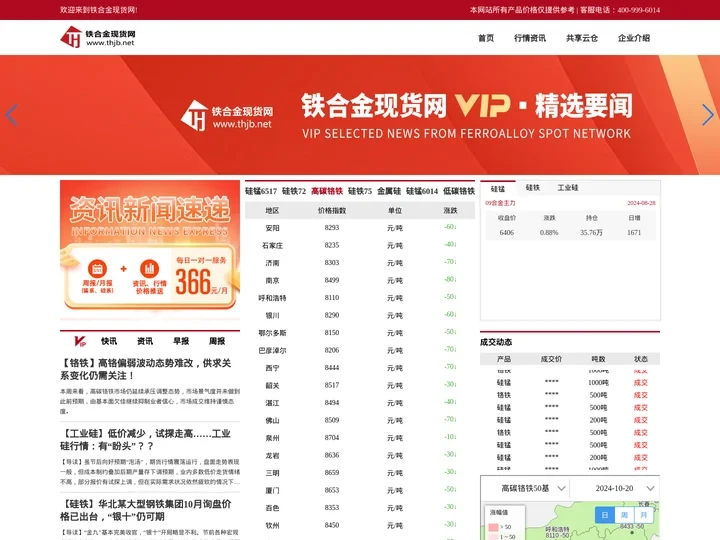The width and height of the screenshot is (720, 540).
Task: Open the 【硅铁】华北某大型钢铁集团 article
Action: coord(146,510)
